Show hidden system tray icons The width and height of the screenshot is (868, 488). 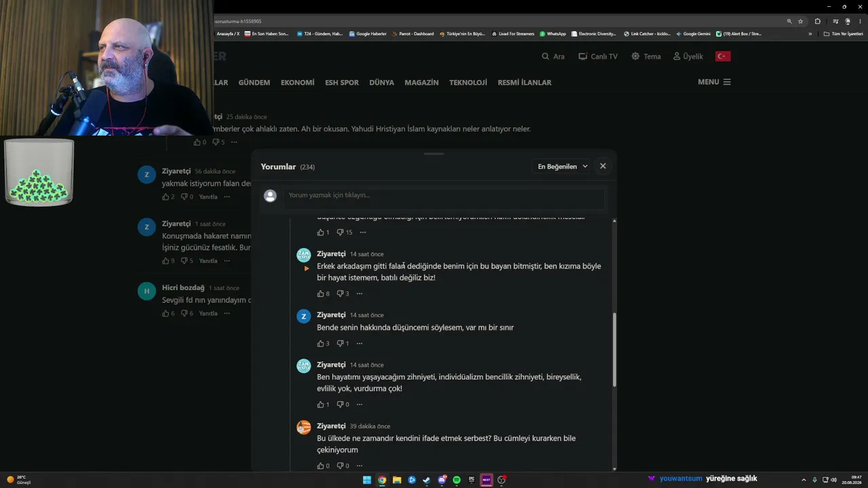804,480
